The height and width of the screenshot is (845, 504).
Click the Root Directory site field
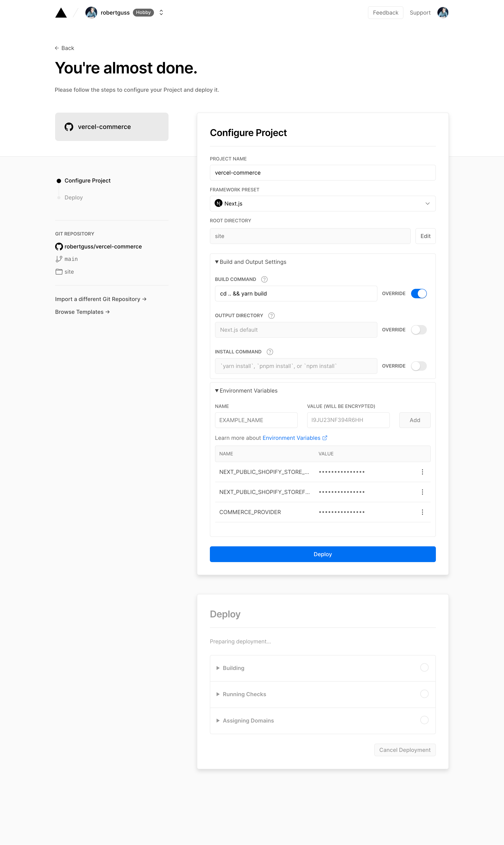tap(310, 236)
